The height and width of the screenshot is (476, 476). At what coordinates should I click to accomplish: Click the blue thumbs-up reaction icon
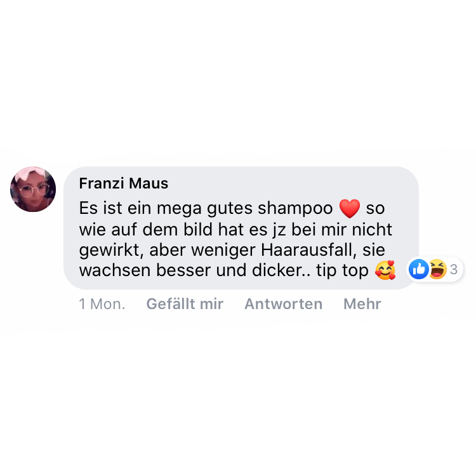pyautogui.click(x=419, y=269)
